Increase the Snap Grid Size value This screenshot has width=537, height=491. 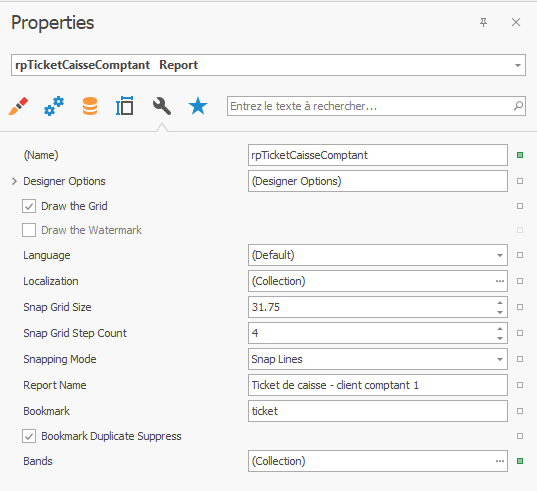point(500,303)
